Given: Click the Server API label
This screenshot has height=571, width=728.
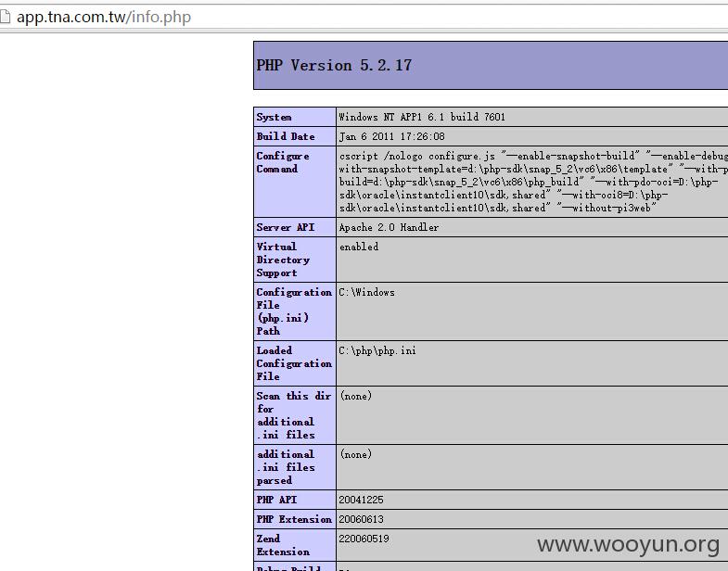Looking at the screenshot, I should (286, 227).
